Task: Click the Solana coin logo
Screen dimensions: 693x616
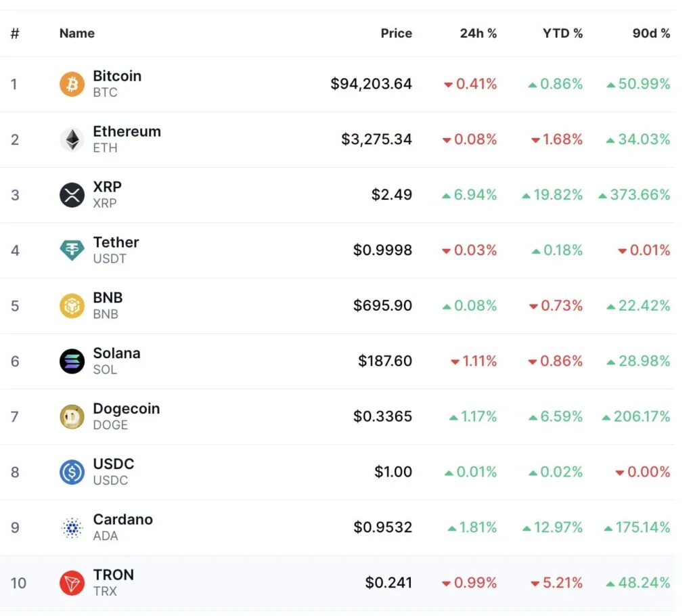Action: click(71, 361)
